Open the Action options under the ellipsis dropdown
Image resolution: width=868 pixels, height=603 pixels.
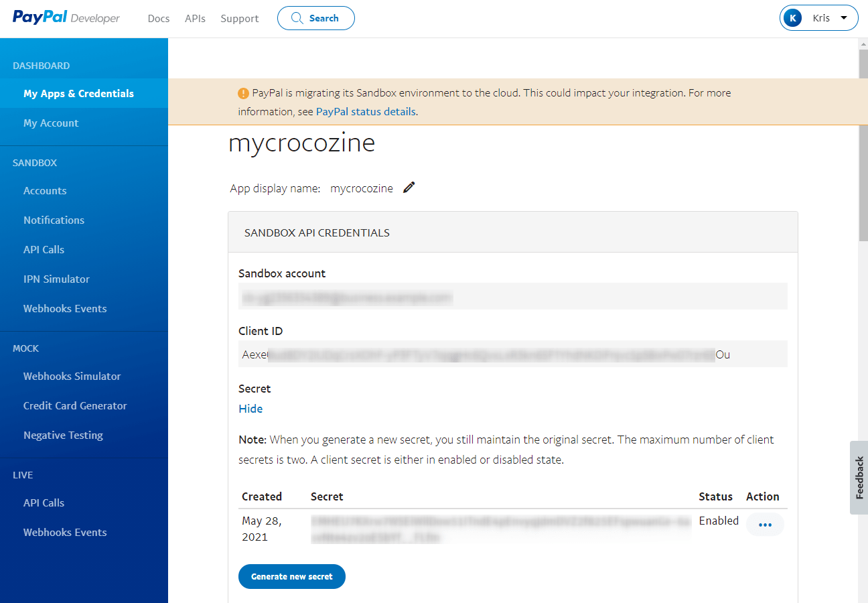point(765,525)
